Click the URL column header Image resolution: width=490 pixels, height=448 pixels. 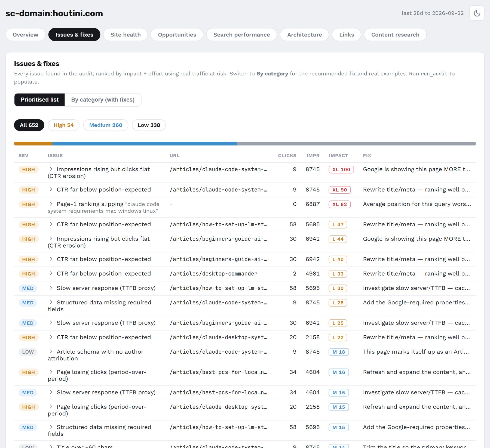click(174, 156)
